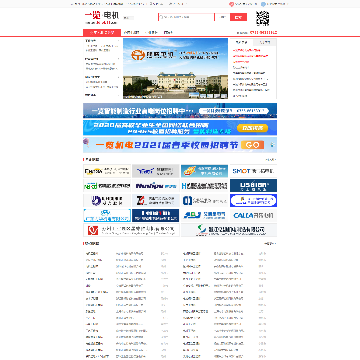Open the grey company logo with blue script

coord(156,171)
